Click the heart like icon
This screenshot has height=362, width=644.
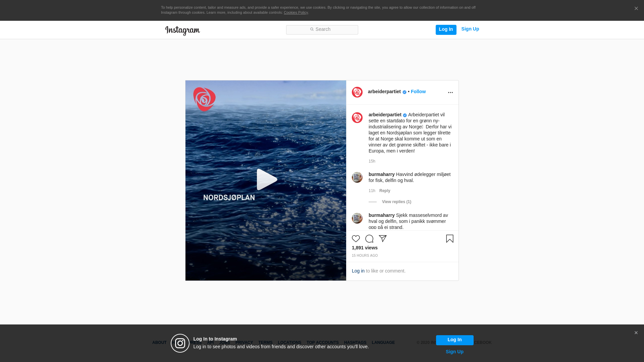tap(356, 239)
